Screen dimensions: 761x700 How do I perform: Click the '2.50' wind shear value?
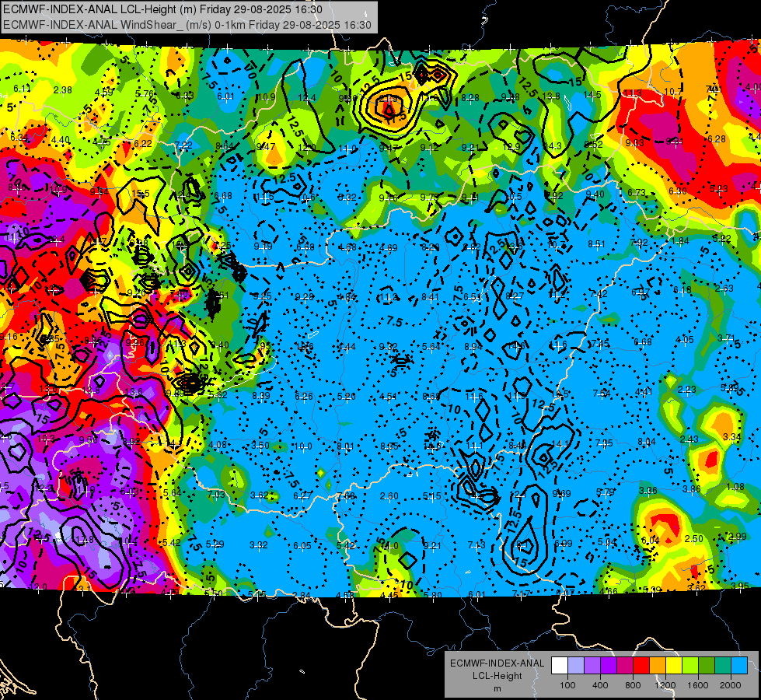[693, 539]
